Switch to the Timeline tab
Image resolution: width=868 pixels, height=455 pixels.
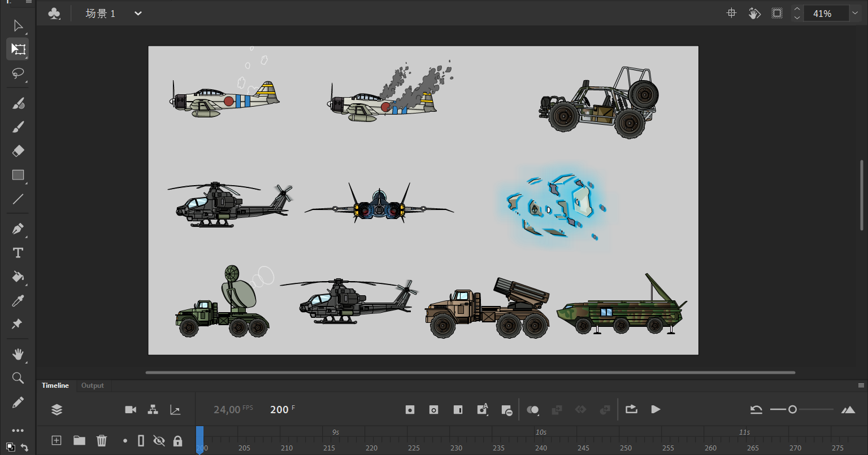pos(55,386)
